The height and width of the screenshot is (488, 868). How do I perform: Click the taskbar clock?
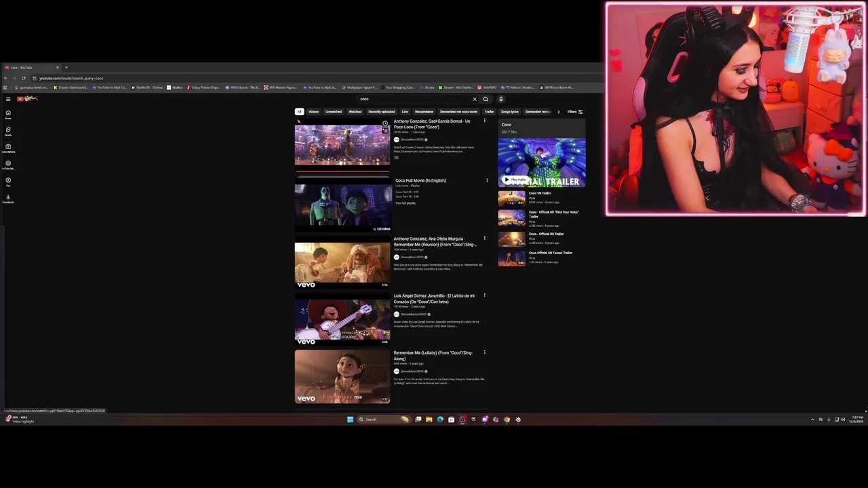click(x=857, y=420)
